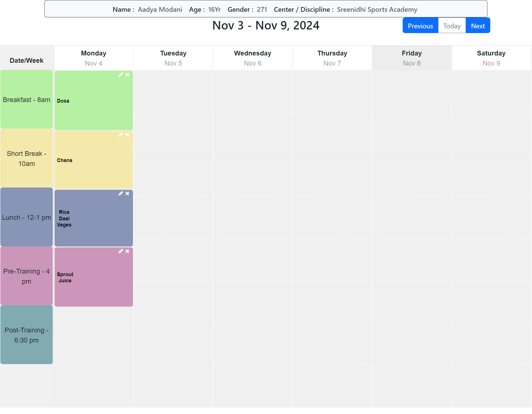Edit the Rice Daal Veges lunch entry
Image resolution: width=532 pixels, height=414 pixels.
[121, 193]
